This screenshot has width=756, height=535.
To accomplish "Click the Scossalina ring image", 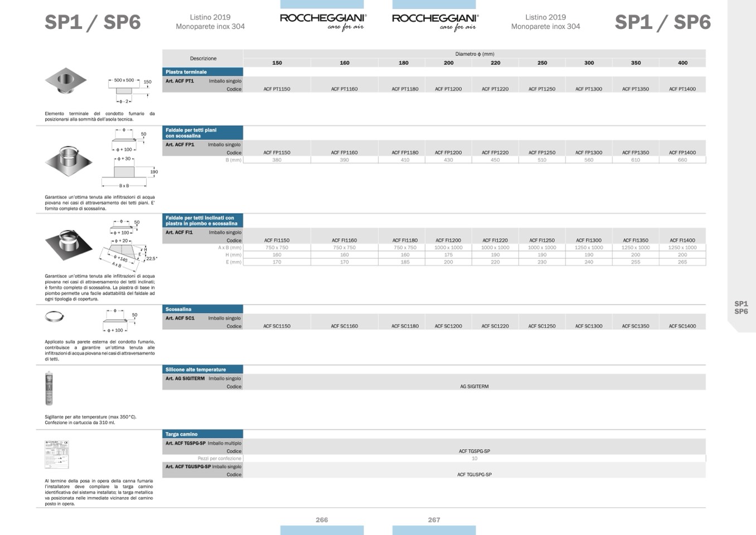I will click(x=54, y=316).
